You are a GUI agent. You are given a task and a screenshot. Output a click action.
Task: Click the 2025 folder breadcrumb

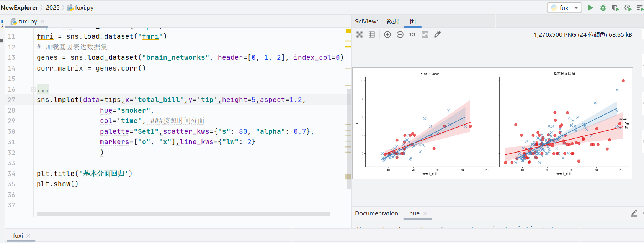coord(53,8)
